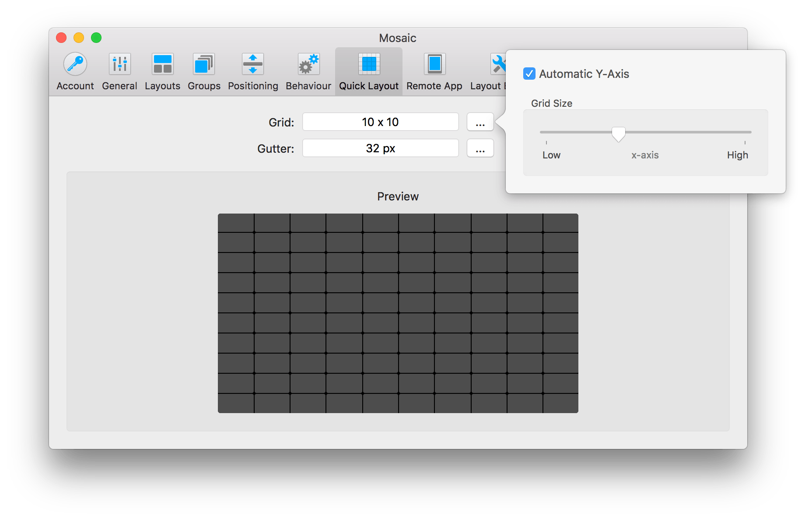Click the Grid options ellipsis button
This screenshot has height=519, width=812.
click(480, 122)
